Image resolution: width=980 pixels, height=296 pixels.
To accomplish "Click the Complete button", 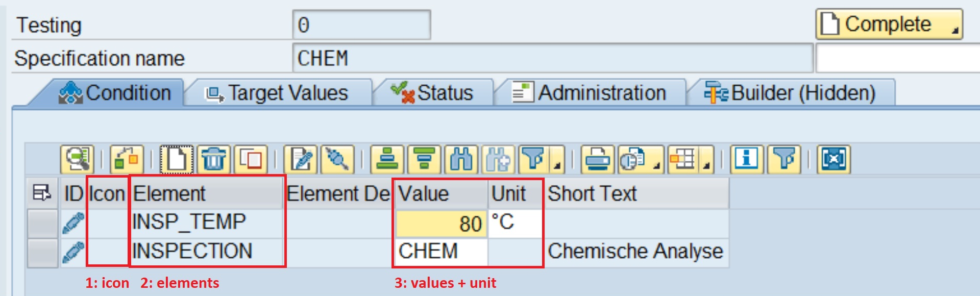I will pyautogui.click(x=888, y=24).
